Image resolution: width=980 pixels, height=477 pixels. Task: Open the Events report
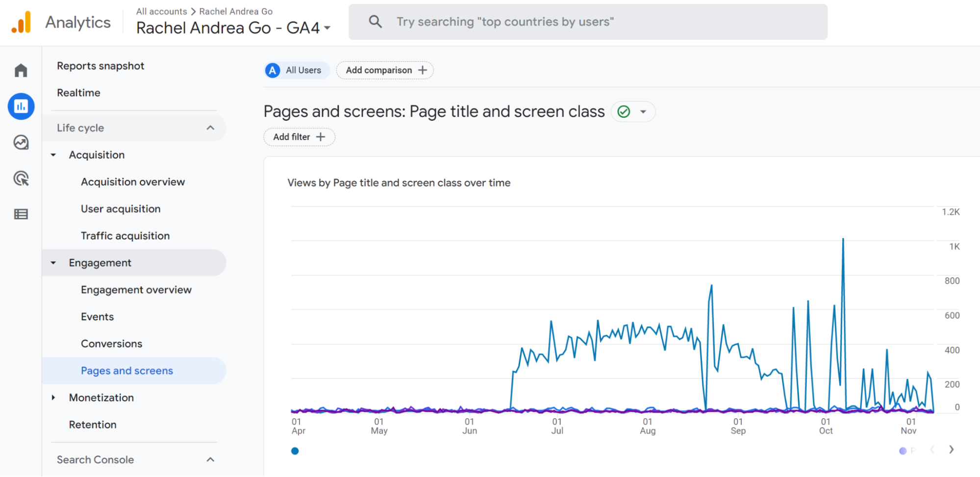click(x=97, y=317)
